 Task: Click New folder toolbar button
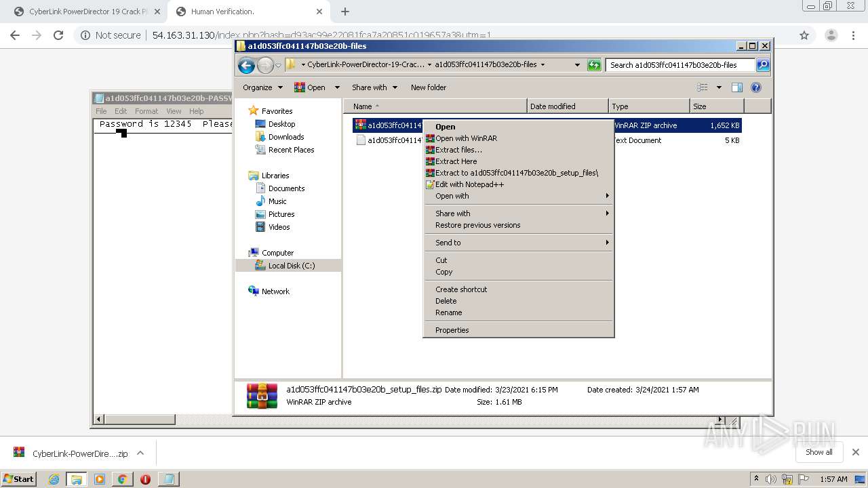[x=429, y=87]
